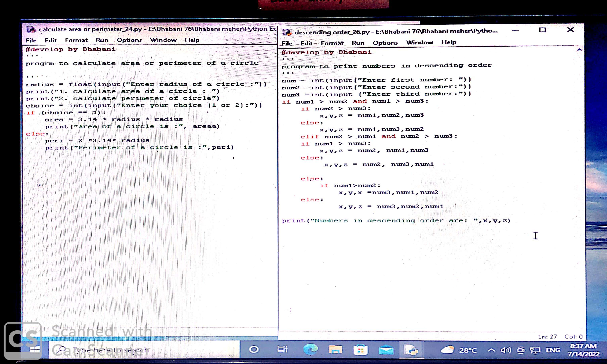
Task: Open Run menu in descending order window
Action: (358, 43)
